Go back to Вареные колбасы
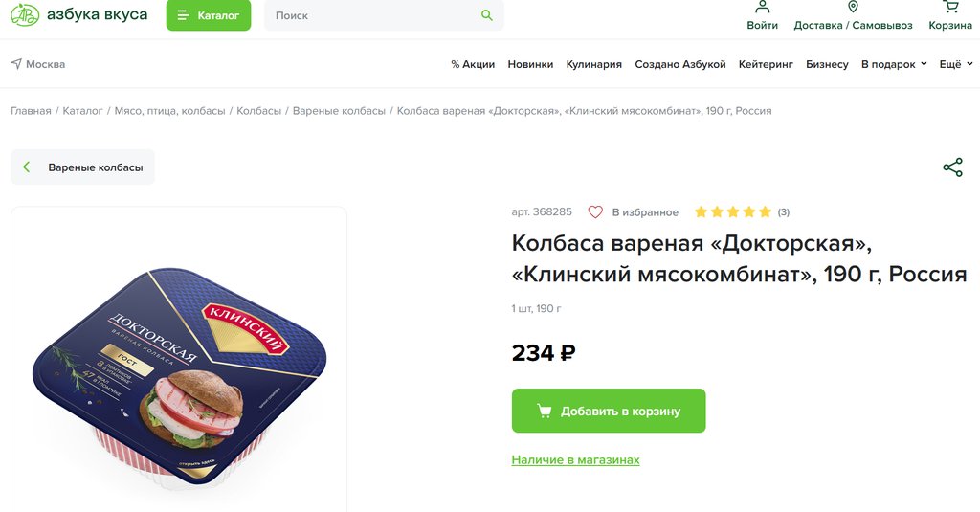Screen dimensions: 980x512 (x=82, y=167)
